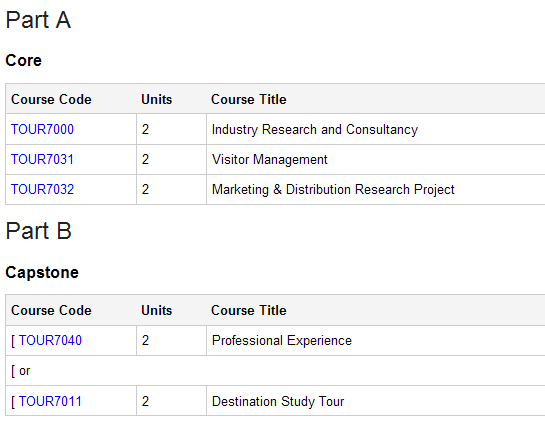
Task: Click the Capstone section heading
Action: point(42,272)
